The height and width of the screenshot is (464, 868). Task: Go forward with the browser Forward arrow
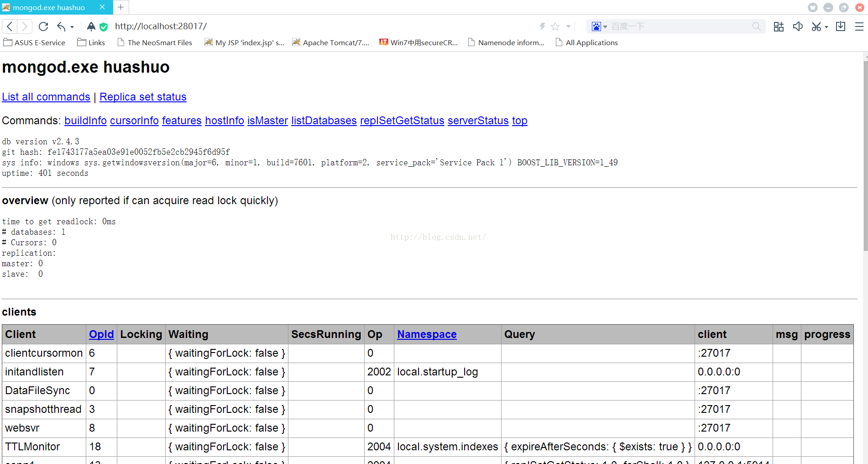coord(25,26)
